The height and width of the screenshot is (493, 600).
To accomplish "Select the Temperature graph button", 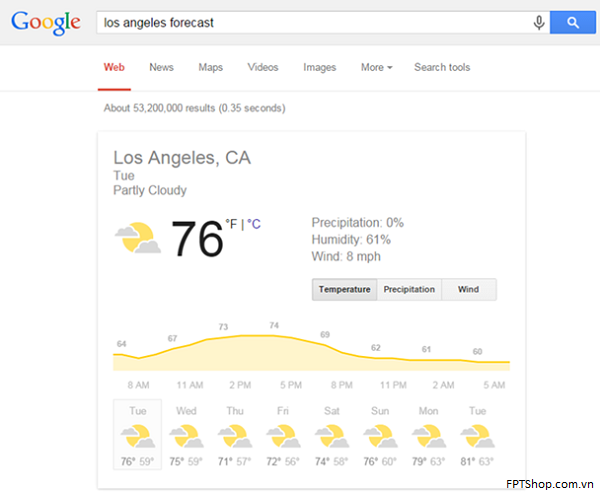I will [344, 289].
